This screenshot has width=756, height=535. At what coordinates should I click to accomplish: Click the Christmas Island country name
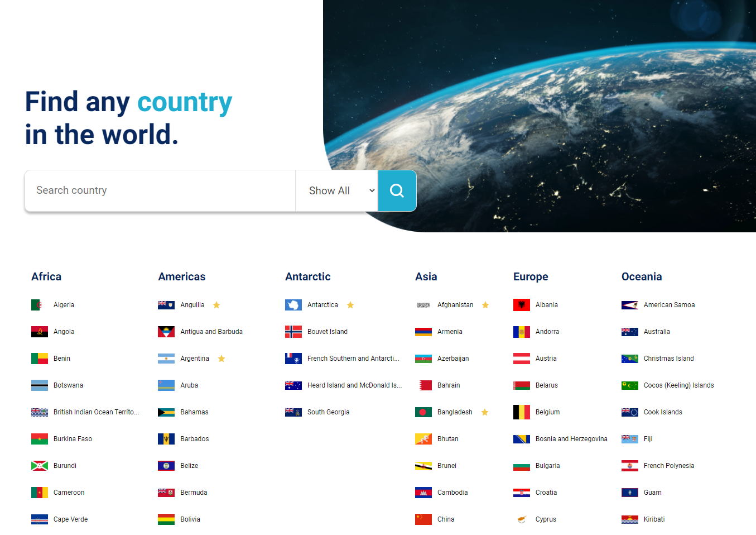pos(669,359)
